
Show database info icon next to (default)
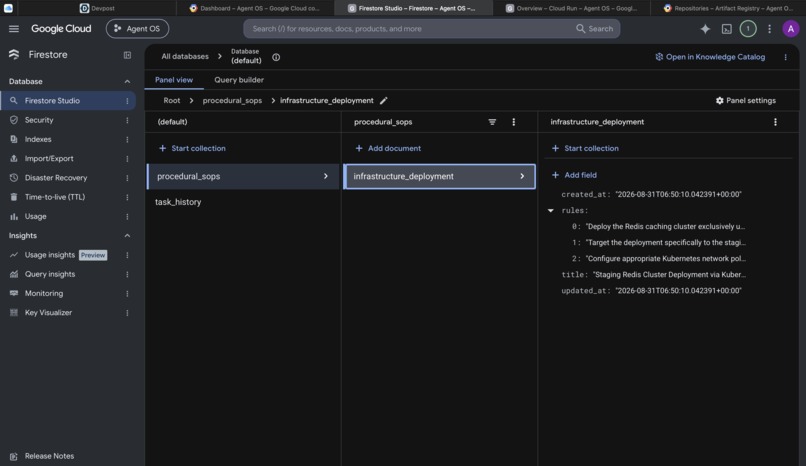pyautogui.click(x=276, y=57)
